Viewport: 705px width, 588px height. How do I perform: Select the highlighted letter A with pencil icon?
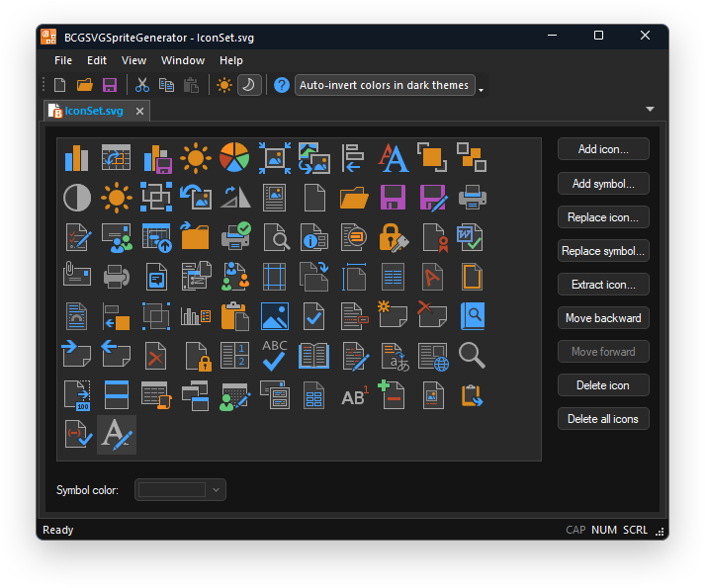tap(117, 435)
